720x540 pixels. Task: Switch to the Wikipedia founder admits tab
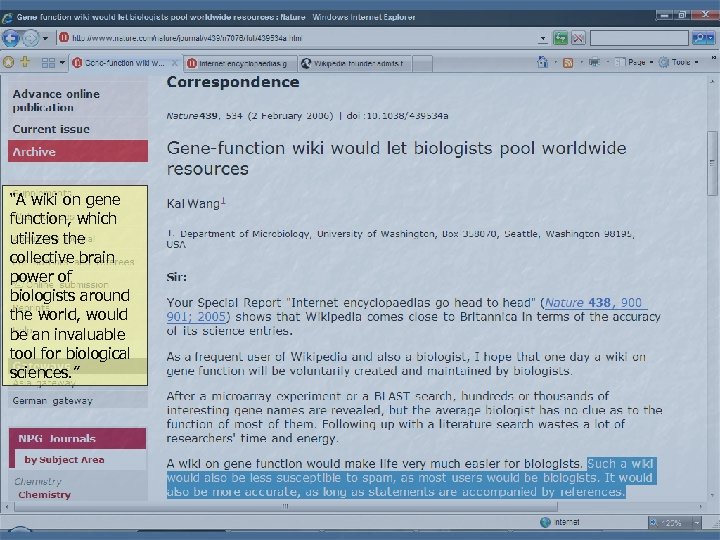coord(354,63)
